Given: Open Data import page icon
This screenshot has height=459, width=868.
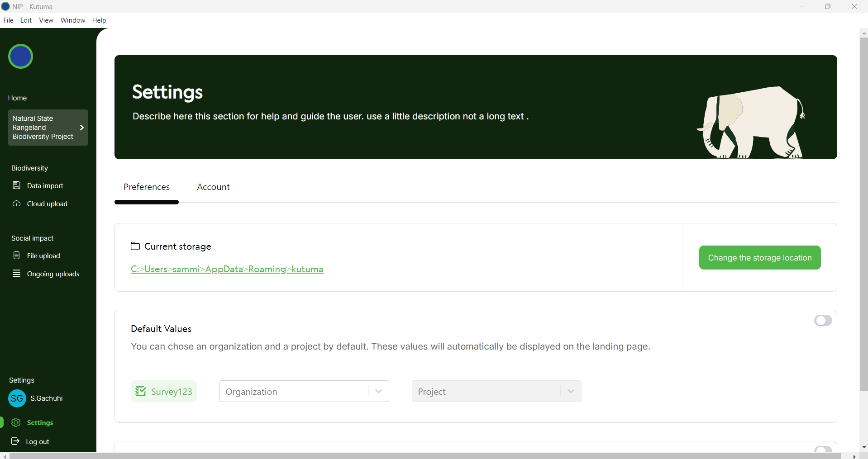Looking at the screenshot, I should (17, 185).
